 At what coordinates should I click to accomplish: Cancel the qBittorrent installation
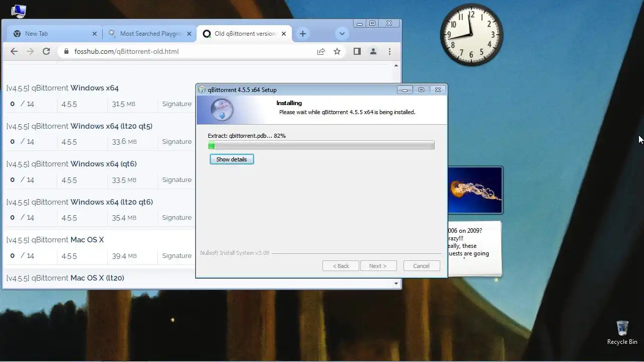pyautogui.click(x=422, y=266)
